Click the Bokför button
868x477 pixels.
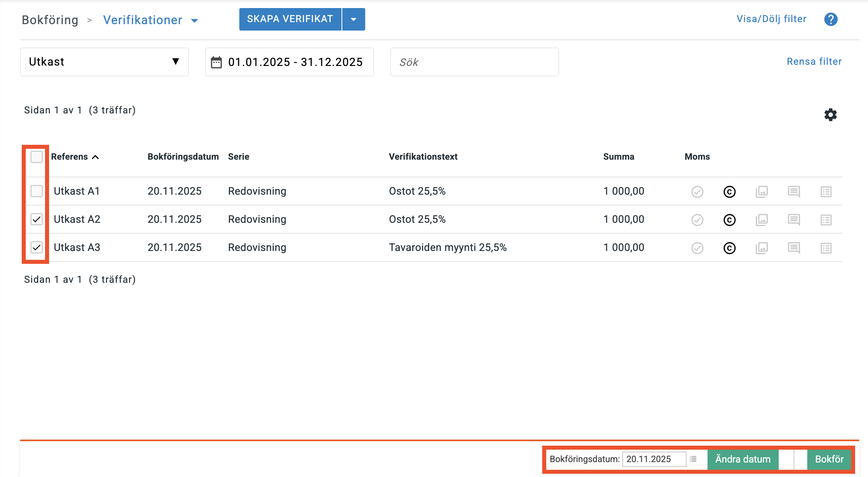829,459
